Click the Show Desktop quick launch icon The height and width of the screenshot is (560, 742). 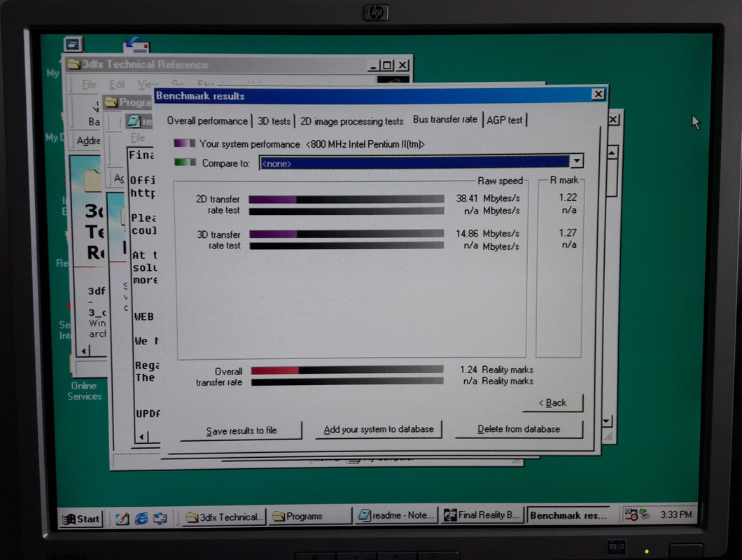point(122,519)
